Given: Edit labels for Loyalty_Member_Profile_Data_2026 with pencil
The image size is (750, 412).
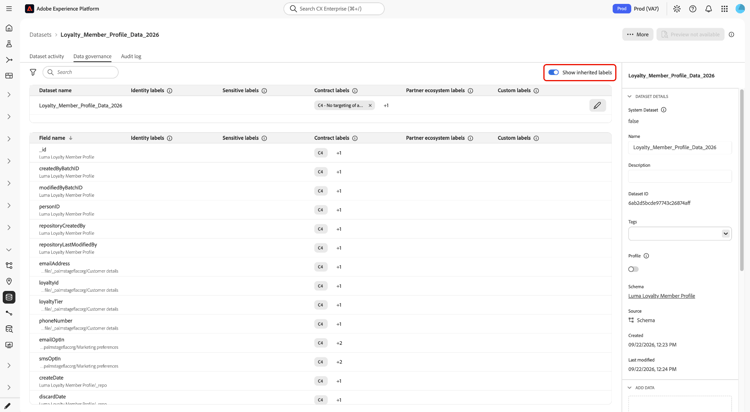Looking at the screenshot, I should pyautogui.click(x=597, y=105).
